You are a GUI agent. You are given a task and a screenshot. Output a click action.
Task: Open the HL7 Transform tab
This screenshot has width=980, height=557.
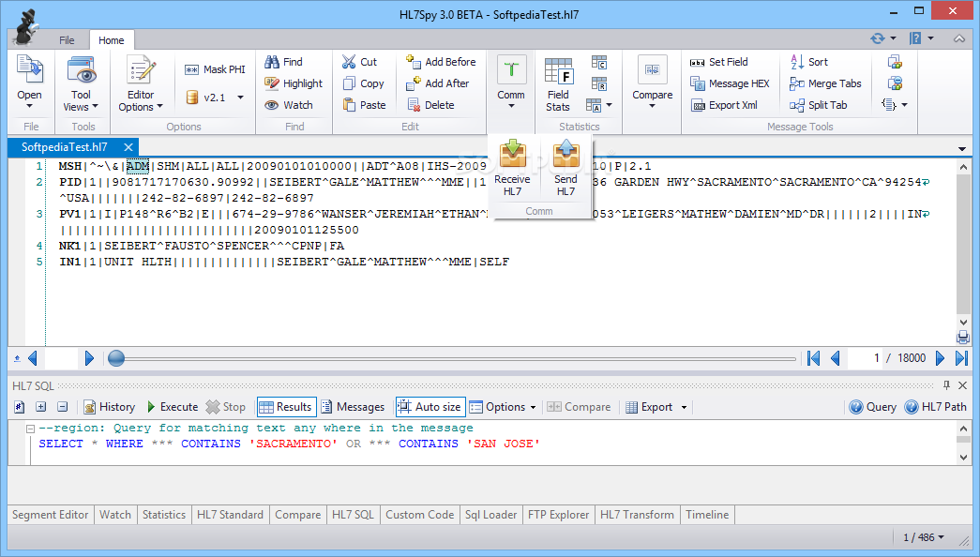637,515
